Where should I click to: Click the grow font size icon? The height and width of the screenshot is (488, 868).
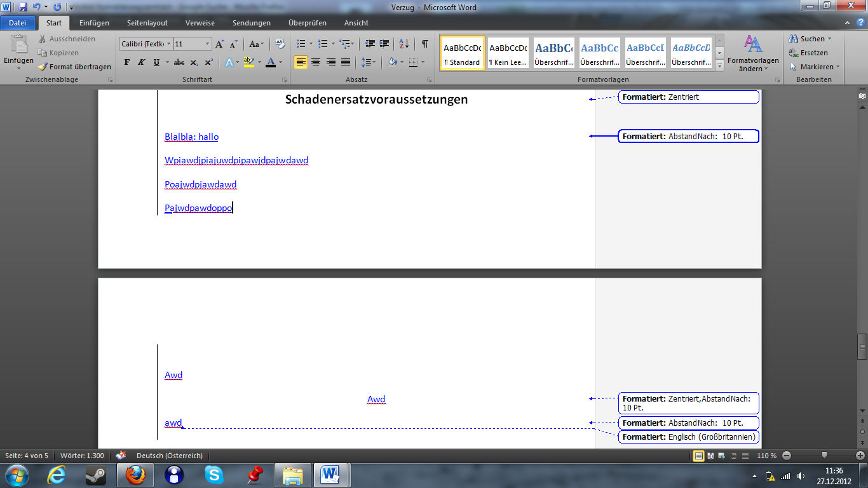(x=219, y=44)
